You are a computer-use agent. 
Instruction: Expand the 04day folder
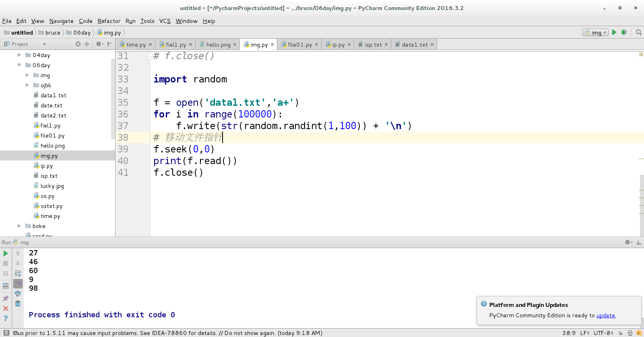[x=19, y=55]
